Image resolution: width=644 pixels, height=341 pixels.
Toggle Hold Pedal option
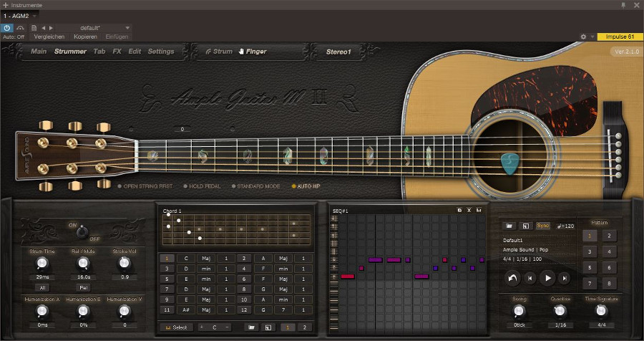tap(202, 186)
